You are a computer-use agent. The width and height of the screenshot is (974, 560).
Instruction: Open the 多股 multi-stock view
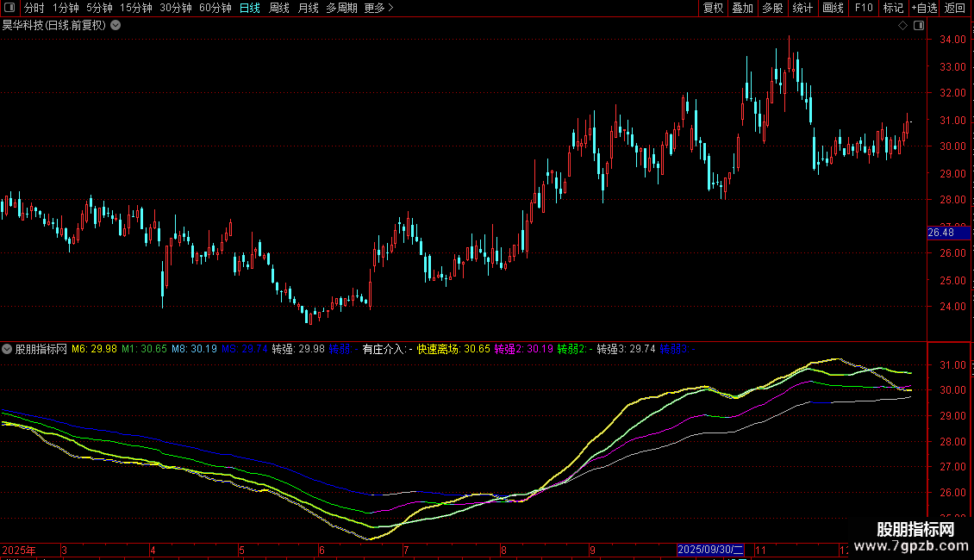click(x=772, y=9)
